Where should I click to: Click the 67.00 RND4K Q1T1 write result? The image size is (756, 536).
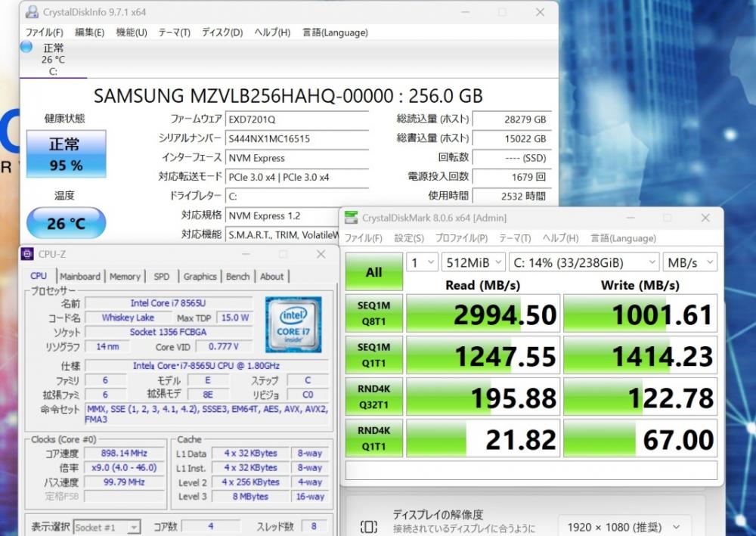click(x=640, y=438)
